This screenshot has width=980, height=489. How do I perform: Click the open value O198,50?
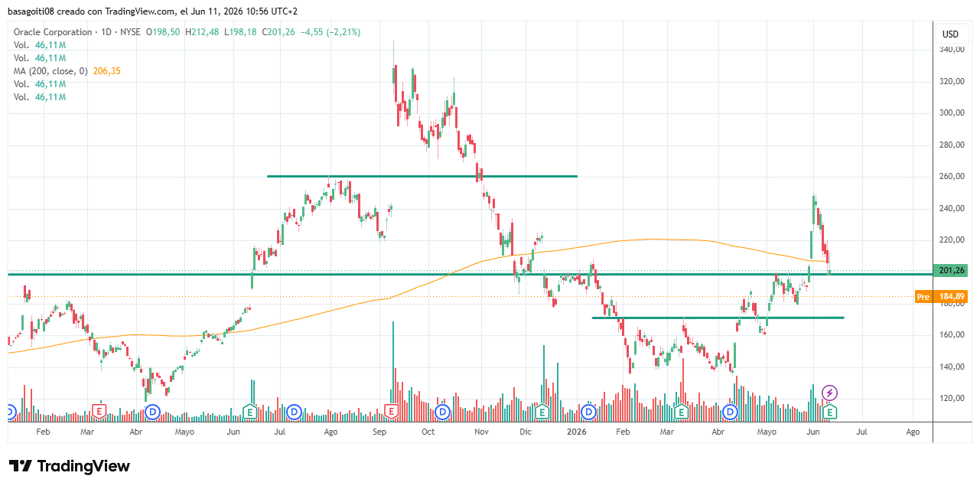click(x=163, y=32)
